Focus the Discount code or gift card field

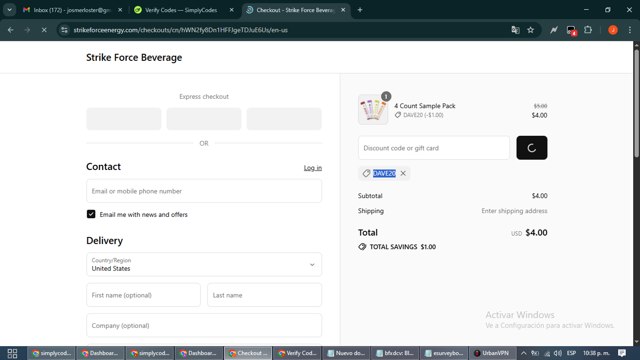click(434, 148)
